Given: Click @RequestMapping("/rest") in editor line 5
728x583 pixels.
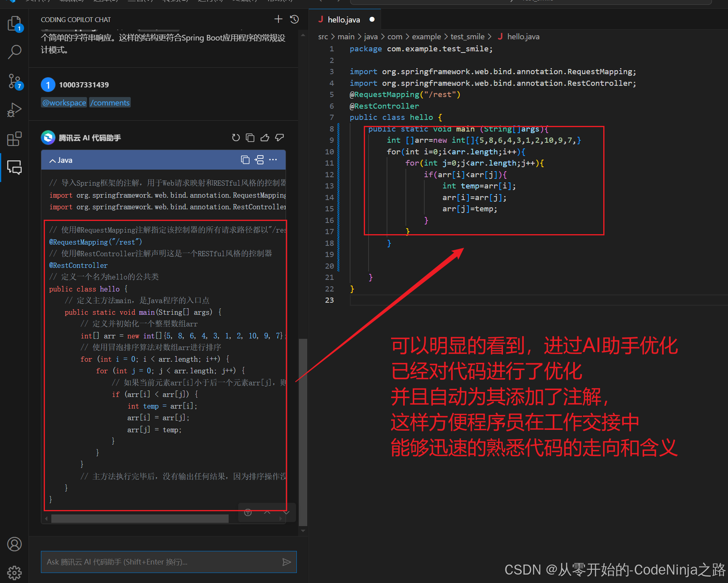Looking at the screenshot, I should (x=405, y=94).
